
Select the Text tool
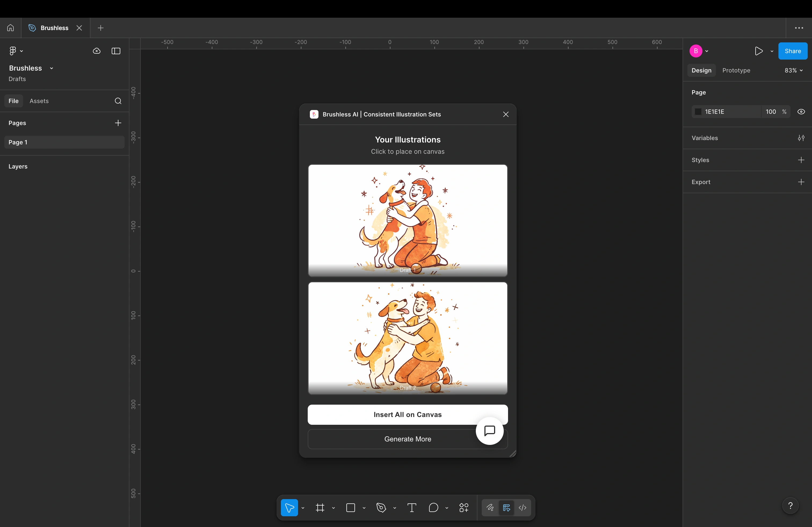(412, 508)
